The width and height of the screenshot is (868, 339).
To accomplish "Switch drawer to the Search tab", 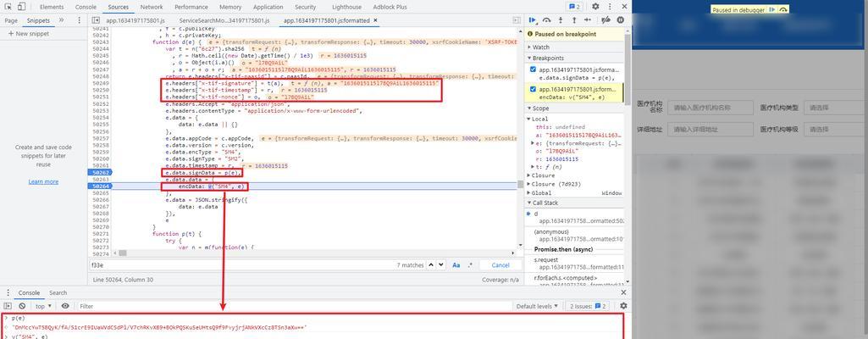I will point(58,292).
